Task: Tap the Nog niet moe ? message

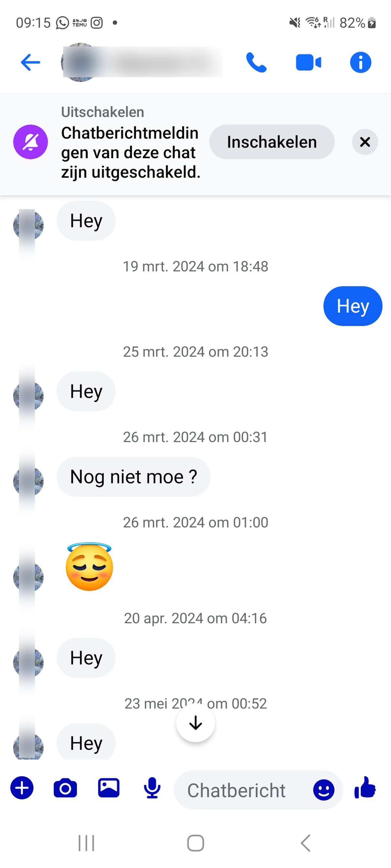Action: (134, 476)
